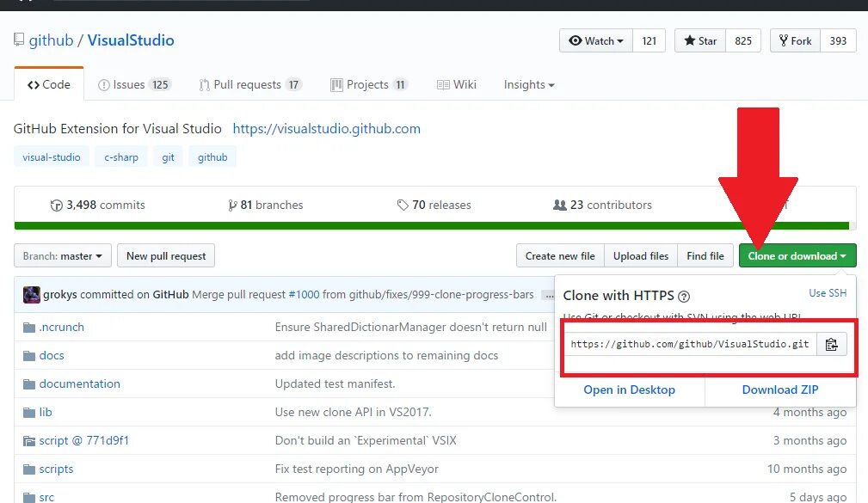868x503 pixels.
Task: Click grokys avatar thumbnail
Action: point(32,294)
